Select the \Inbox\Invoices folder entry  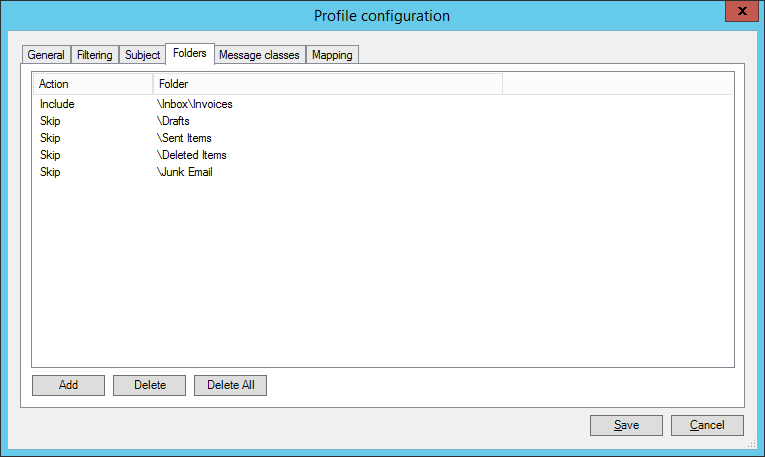[x=194, y=104]
